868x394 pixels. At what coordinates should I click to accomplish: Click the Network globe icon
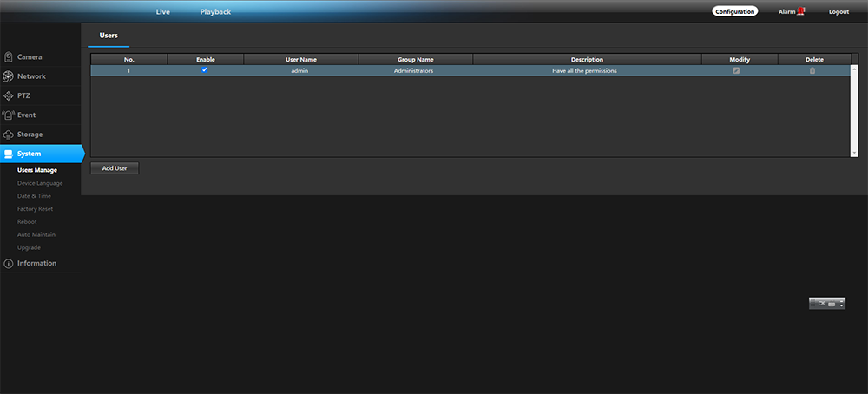point(9,76)
